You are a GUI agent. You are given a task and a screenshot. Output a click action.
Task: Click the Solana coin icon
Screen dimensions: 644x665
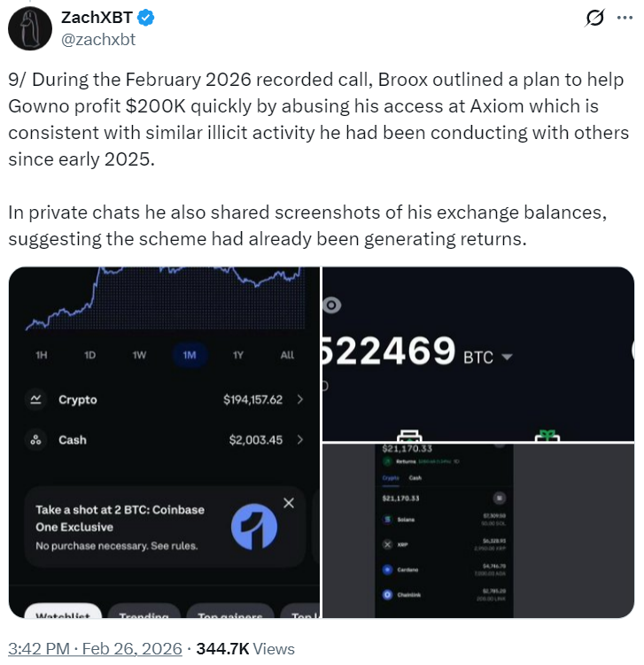387,520
